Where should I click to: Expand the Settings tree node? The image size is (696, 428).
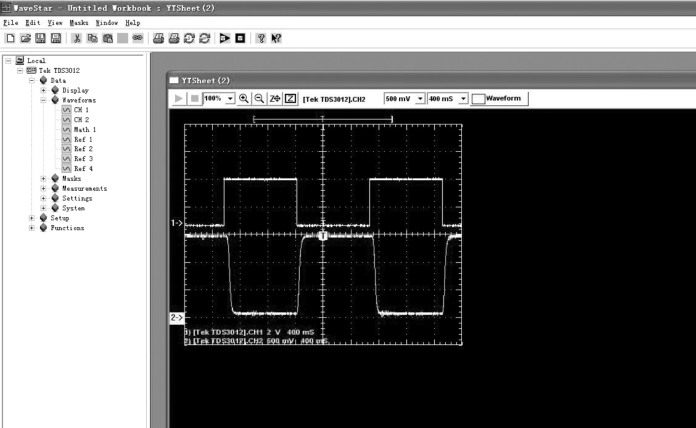(x=43, y=198)
